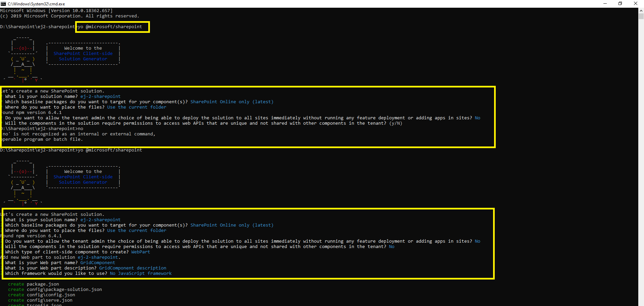The width and height of the screenshot is (644, 306).
Task: Click the 'operable program or batch file.' line
Action: (42, 139)
